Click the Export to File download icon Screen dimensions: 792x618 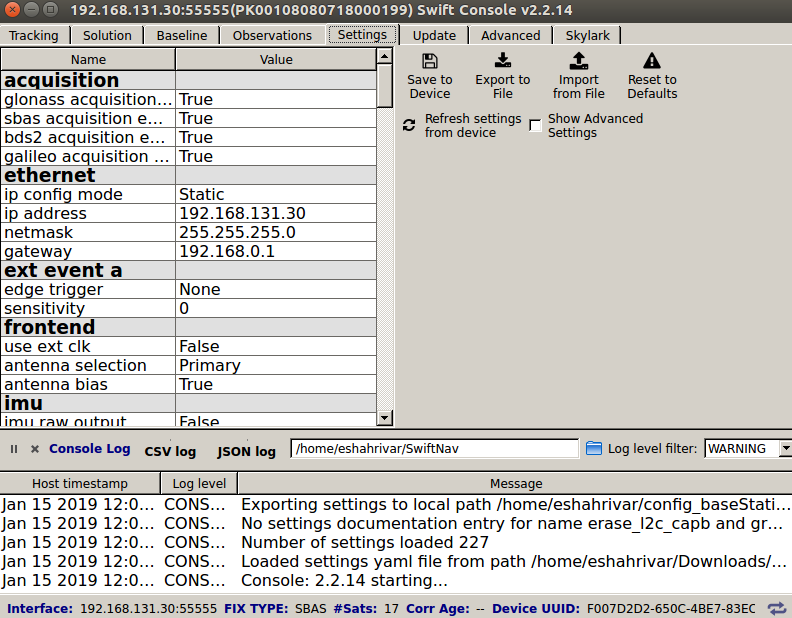[x=502, y=61]
